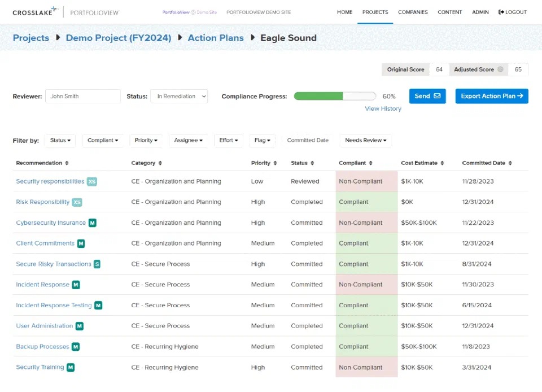Click Logout in the top navigation
542x392 pixels.
(x=512, y=12)
